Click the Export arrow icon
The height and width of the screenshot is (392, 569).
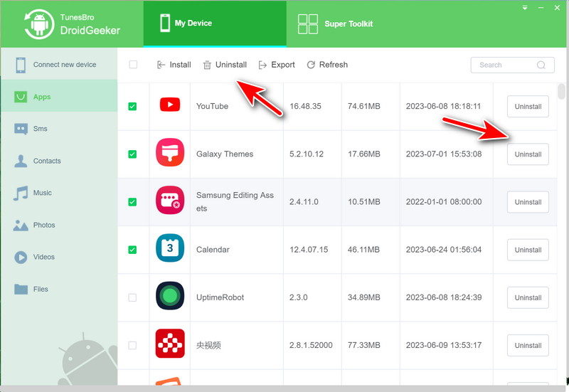pos(262,65)
